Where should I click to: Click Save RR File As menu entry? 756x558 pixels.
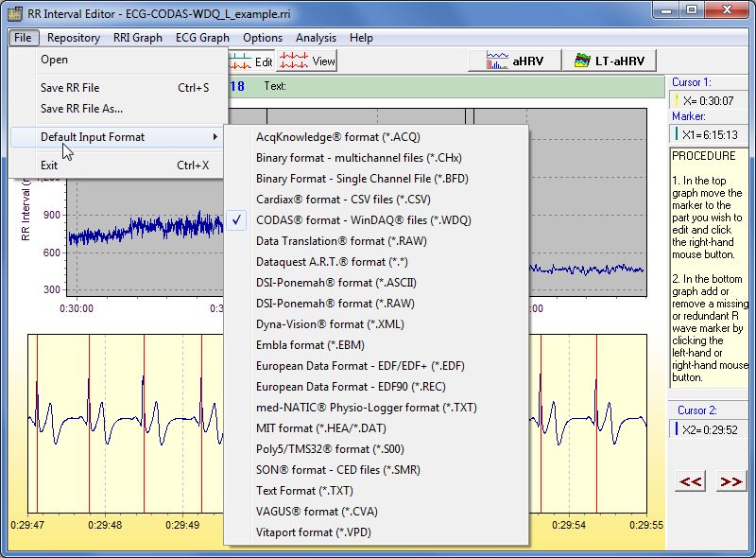(x=81, y=109)
